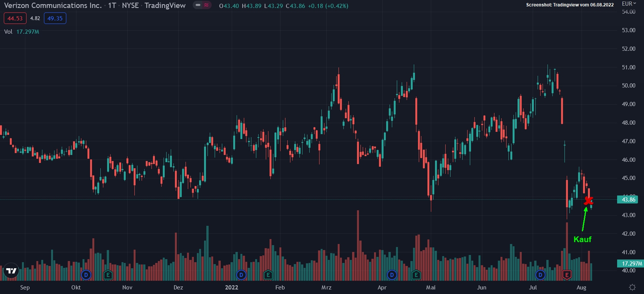Click the spread value 4.82

click(x=35, y=18)
